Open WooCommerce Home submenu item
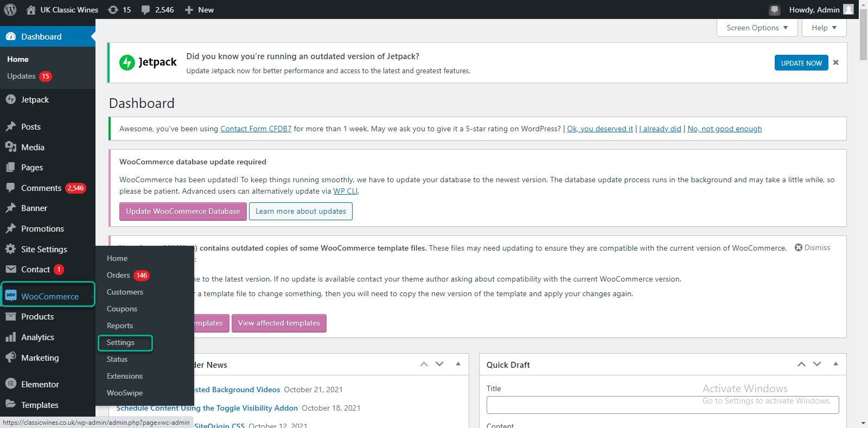 (x=117, y=258)
